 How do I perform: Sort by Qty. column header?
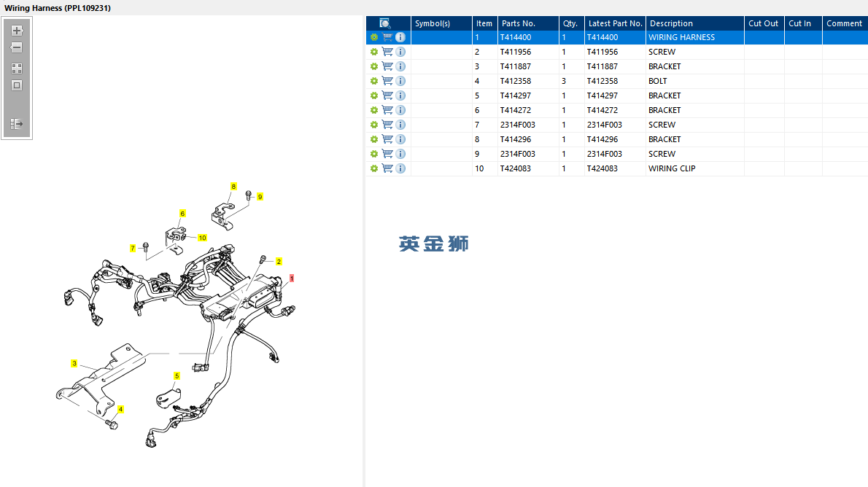571,23
